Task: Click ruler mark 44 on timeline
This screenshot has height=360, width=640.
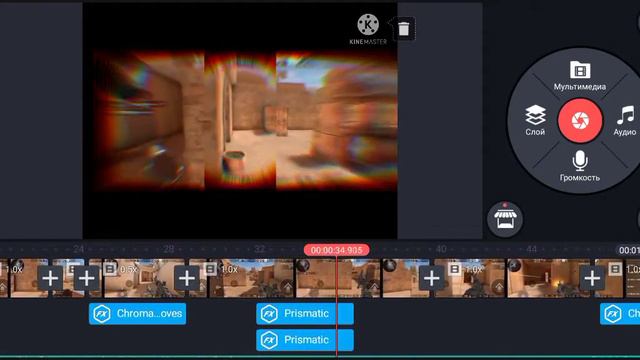Action: coord(531,249)
